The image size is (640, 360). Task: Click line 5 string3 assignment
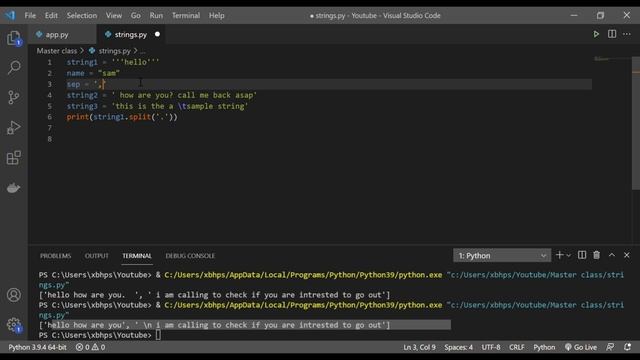158,107
